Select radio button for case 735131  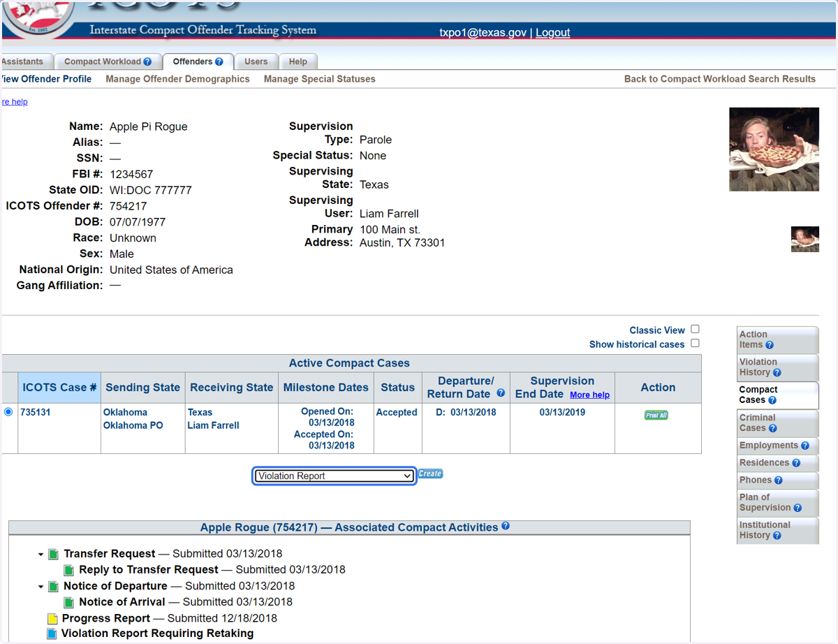point(8,412)
